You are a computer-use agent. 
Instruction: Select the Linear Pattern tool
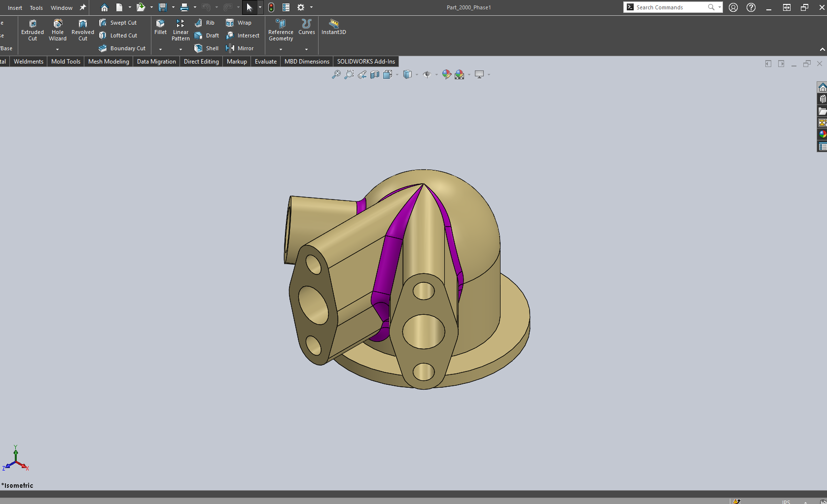pos(180,30)
